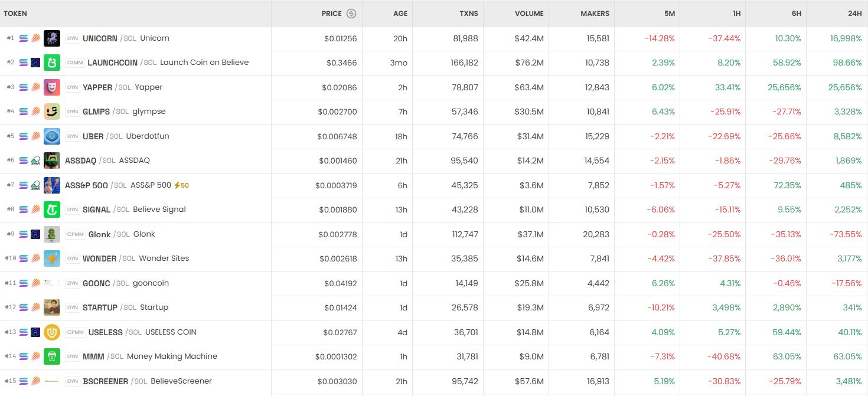Image resolution: width=868 pixels, height=396 pixels.
Task: Click the CPMM badge in USELESS row
Action: (x=75, y=332)
